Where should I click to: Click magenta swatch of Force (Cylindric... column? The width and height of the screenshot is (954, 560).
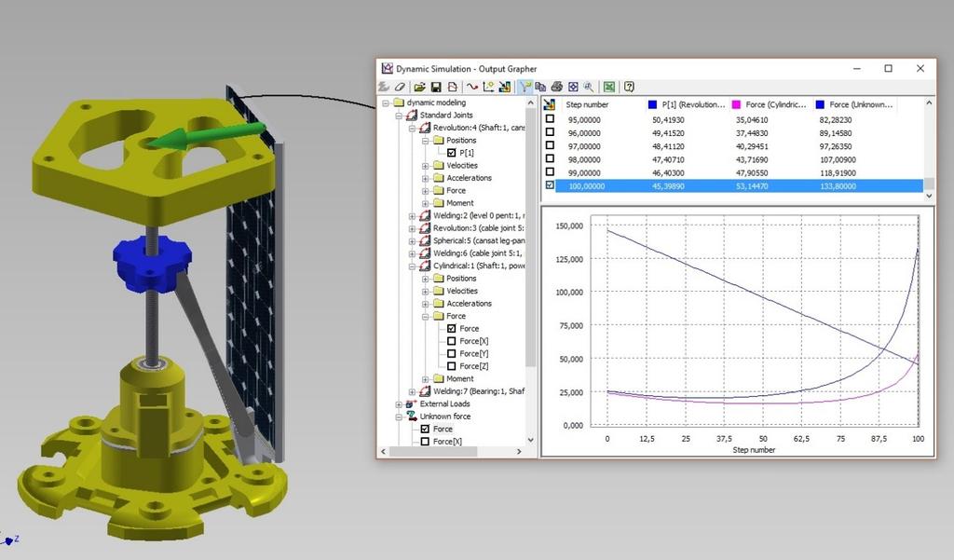click(736, 104)
